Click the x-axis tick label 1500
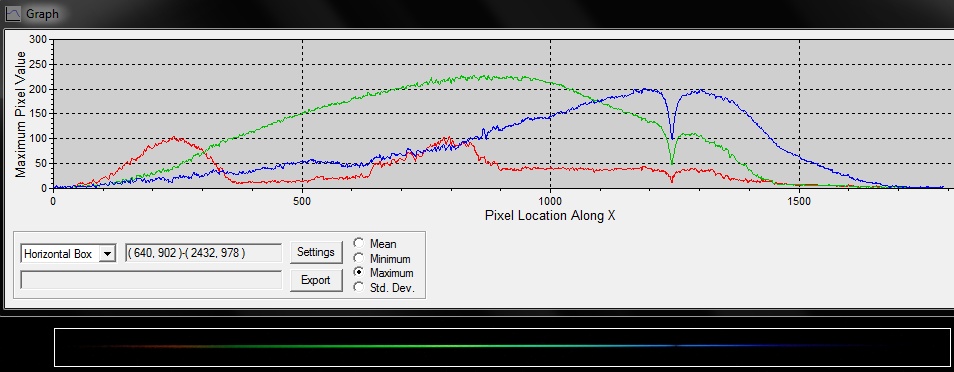The image size is (954, 372). tap(799, 200)
